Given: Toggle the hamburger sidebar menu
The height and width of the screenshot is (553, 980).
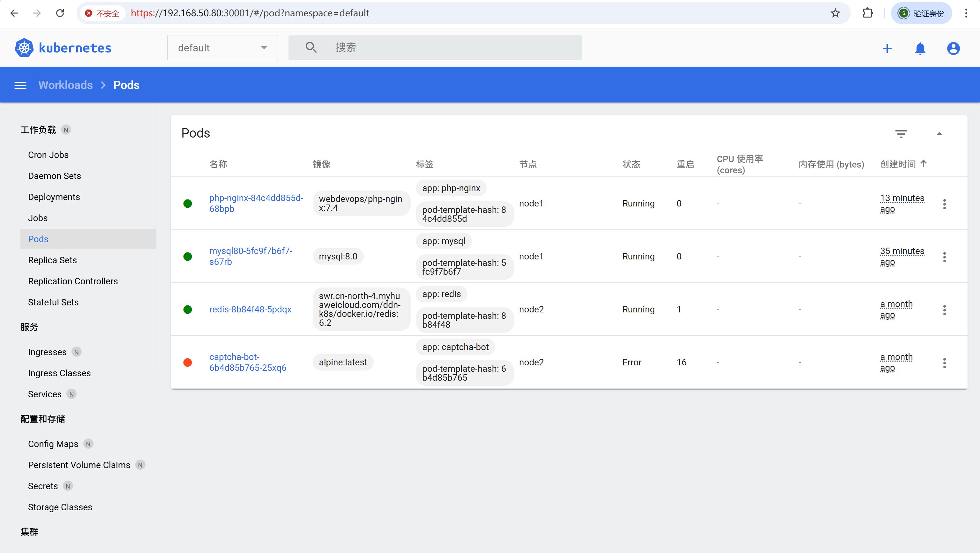Looking at the screenshot, I should (20, 85).
